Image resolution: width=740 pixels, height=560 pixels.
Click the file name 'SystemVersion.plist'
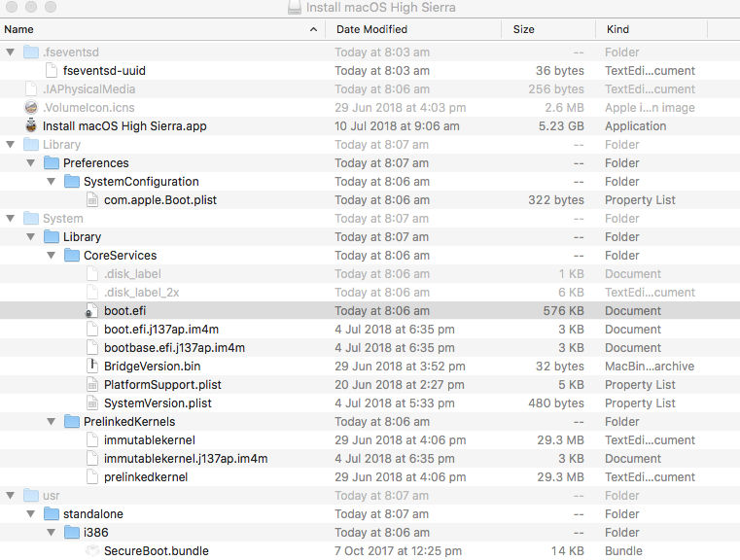(159, 402)
